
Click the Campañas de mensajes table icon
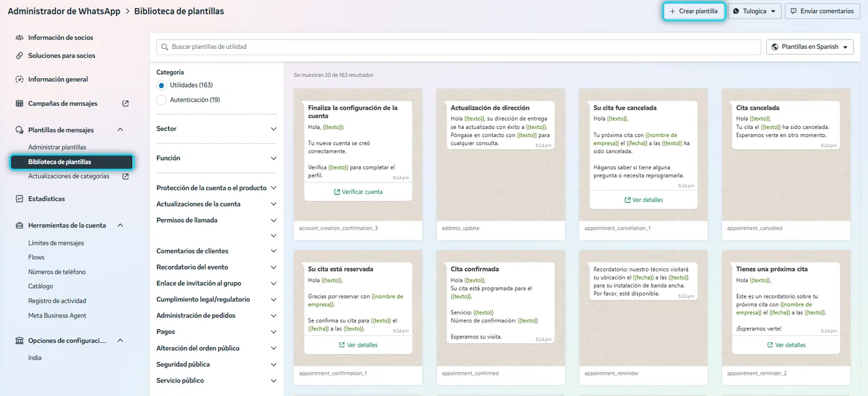19,103
